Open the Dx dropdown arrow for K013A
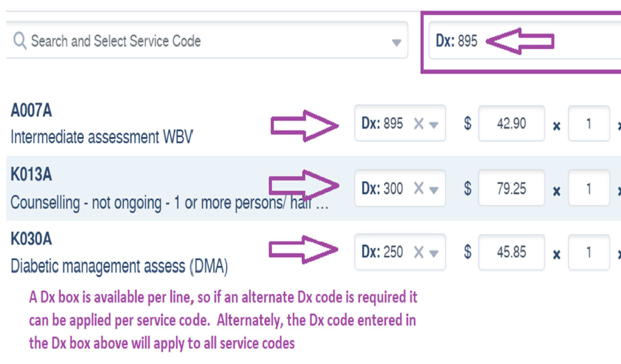Image resolution: width=621 pixels, height=364 pixels. coord(434,190)
